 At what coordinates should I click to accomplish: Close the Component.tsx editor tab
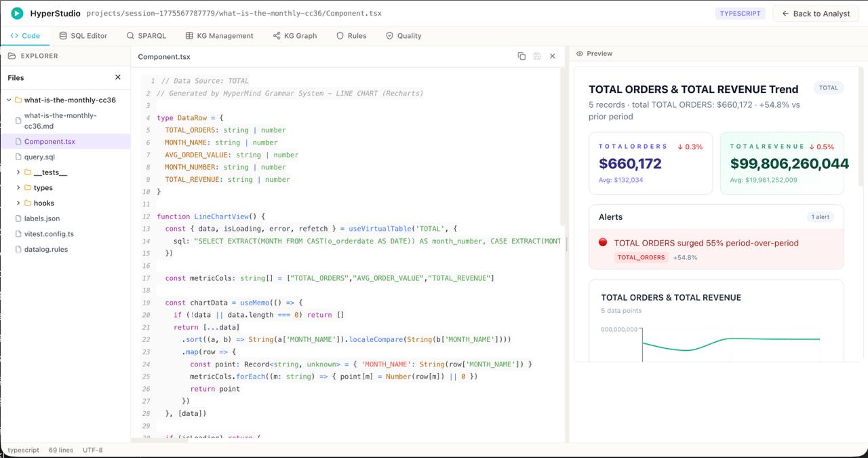pos(552,56)
